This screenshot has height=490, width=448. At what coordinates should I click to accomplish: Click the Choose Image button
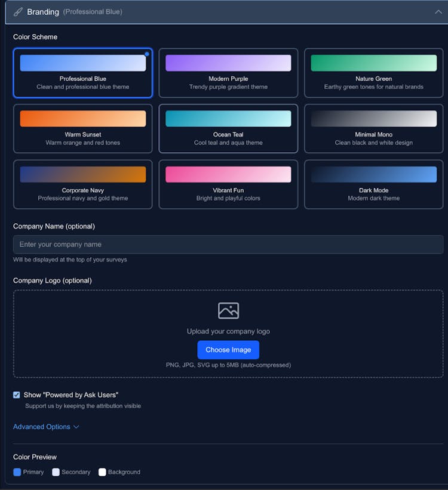tap(228, 350)
